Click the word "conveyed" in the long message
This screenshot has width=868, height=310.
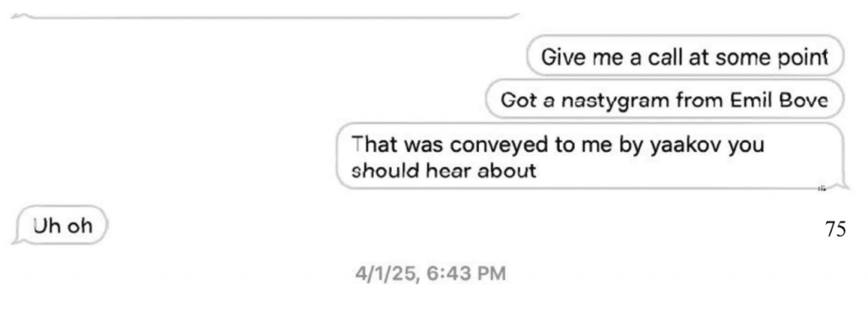487,145
